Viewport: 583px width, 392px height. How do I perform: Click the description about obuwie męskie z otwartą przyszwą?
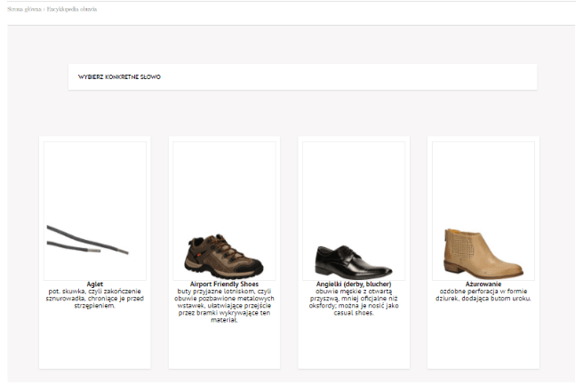[x=354, y=302]
